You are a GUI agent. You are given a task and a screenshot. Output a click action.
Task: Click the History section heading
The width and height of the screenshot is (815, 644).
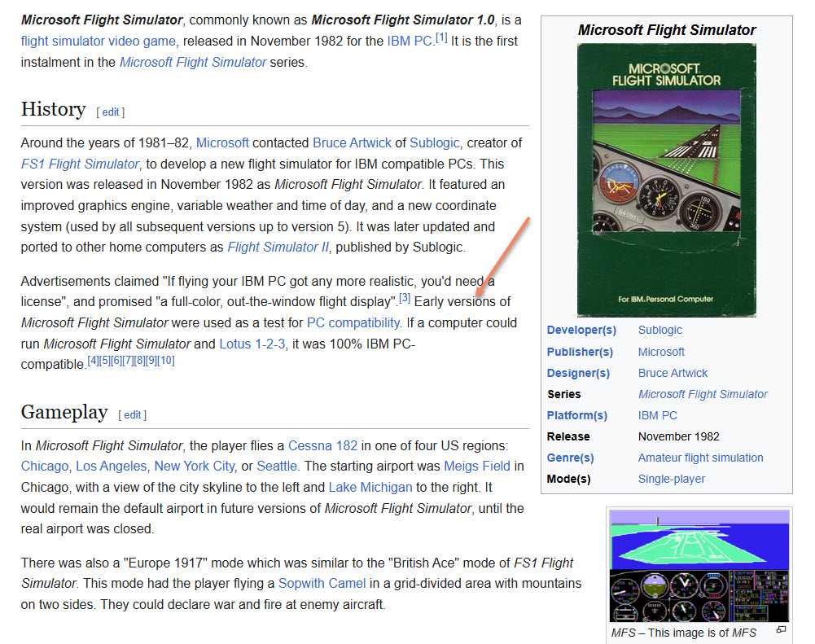[x=54, y=110]
